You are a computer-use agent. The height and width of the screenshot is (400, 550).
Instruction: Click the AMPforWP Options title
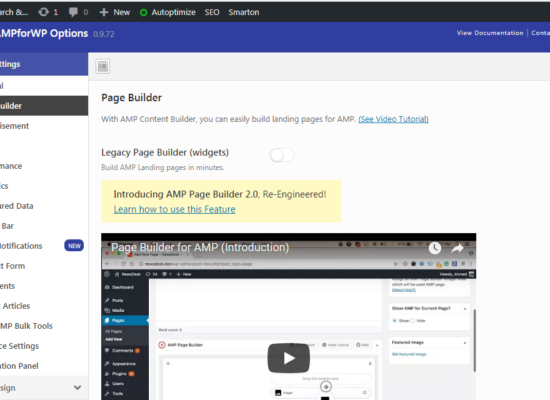click(44, 34)
